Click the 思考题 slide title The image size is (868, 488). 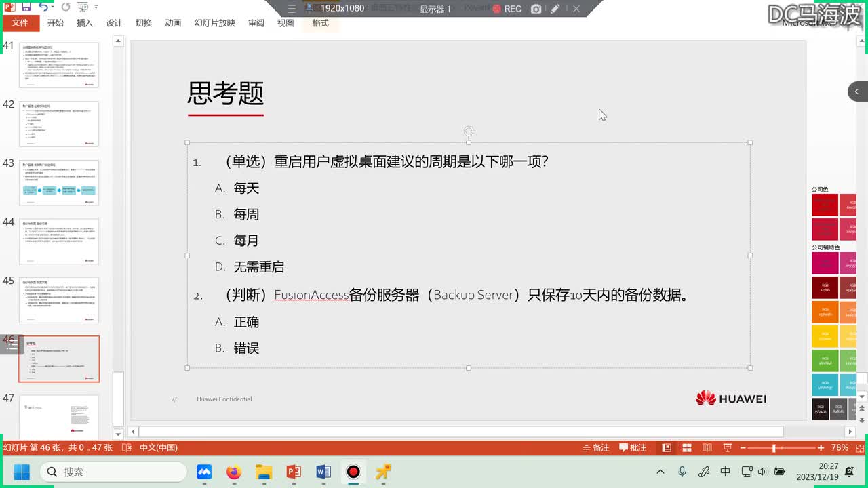[x=225, y=94]
